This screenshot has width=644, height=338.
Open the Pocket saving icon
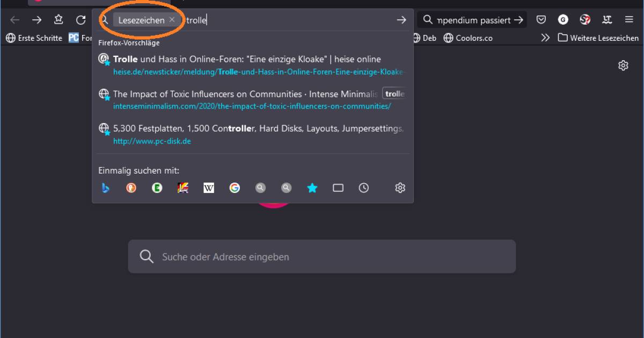[x=541, y=19]
